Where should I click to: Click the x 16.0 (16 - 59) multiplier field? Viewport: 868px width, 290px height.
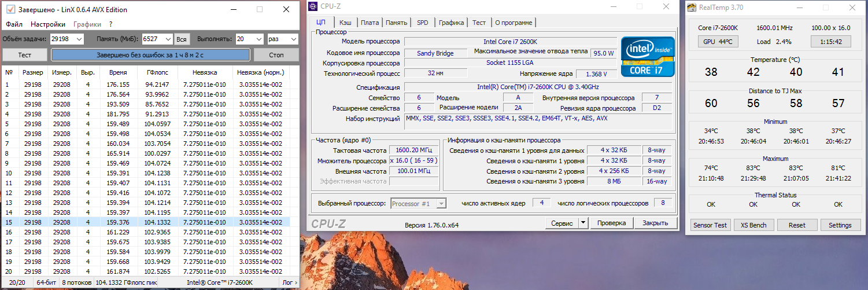click(413, 161)
